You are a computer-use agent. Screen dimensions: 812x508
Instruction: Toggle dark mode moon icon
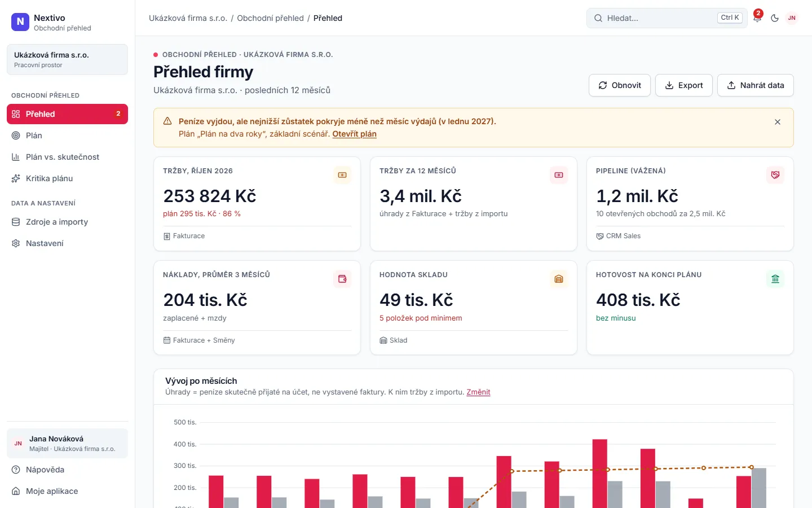pos(775,18)
